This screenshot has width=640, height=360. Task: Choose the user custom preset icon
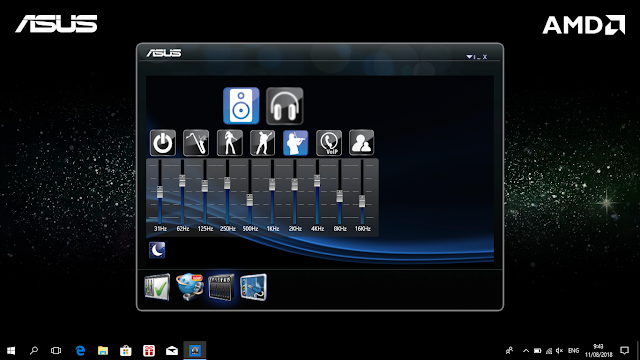(362, 143)
